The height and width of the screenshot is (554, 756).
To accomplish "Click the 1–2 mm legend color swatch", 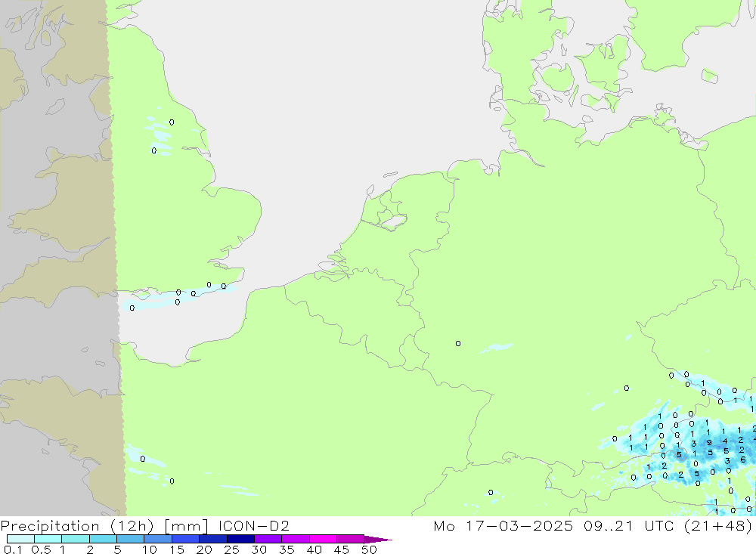I will pos(75,539).
